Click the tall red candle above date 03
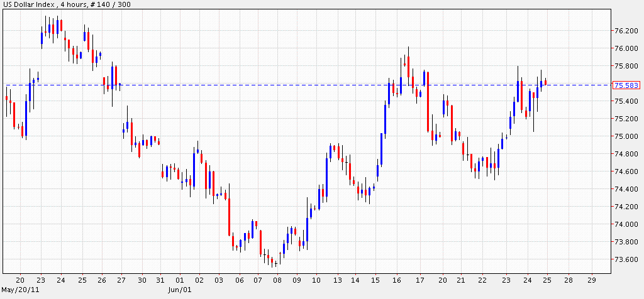Image resolution: width=644 pixels, height=299 pixels. tap(229, 217)
